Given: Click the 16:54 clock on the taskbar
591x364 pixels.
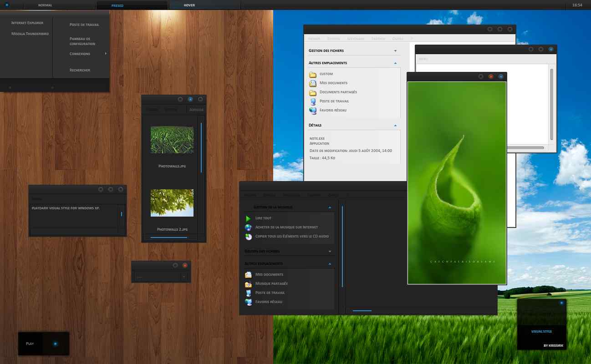Looking at the screenshot, I should tap(577, 5).
